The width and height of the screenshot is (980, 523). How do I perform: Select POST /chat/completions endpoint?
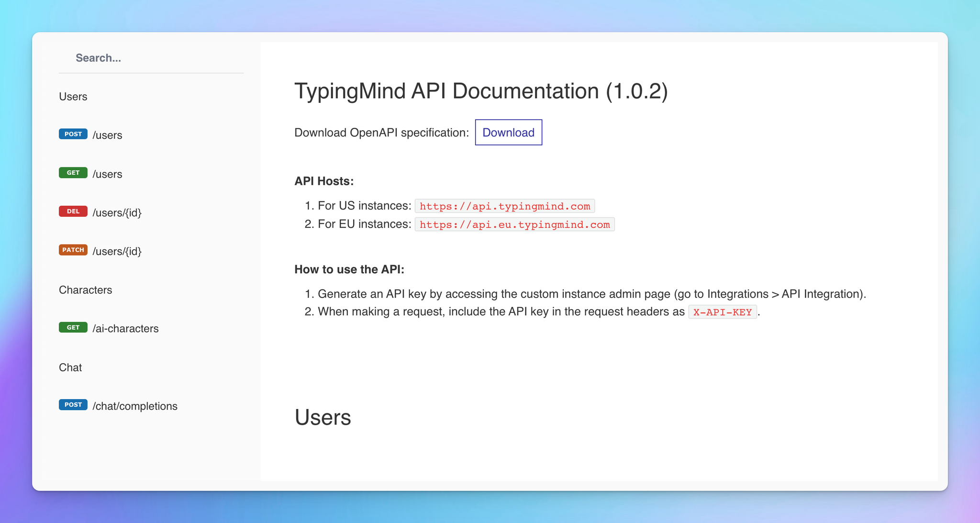[118, 406]
